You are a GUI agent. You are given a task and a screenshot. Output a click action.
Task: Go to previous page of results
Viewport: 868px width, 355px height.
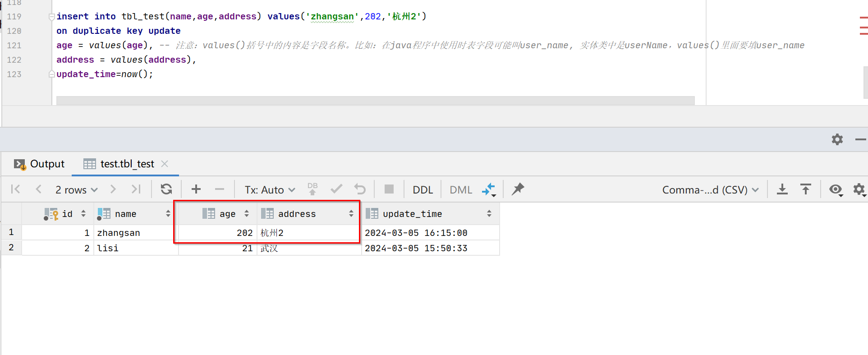(39, 189)
